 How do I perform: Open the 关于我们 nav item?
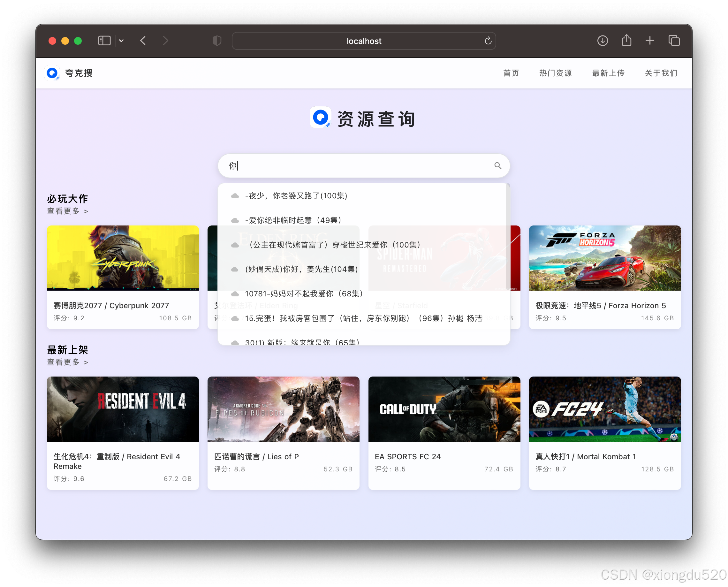661,73
